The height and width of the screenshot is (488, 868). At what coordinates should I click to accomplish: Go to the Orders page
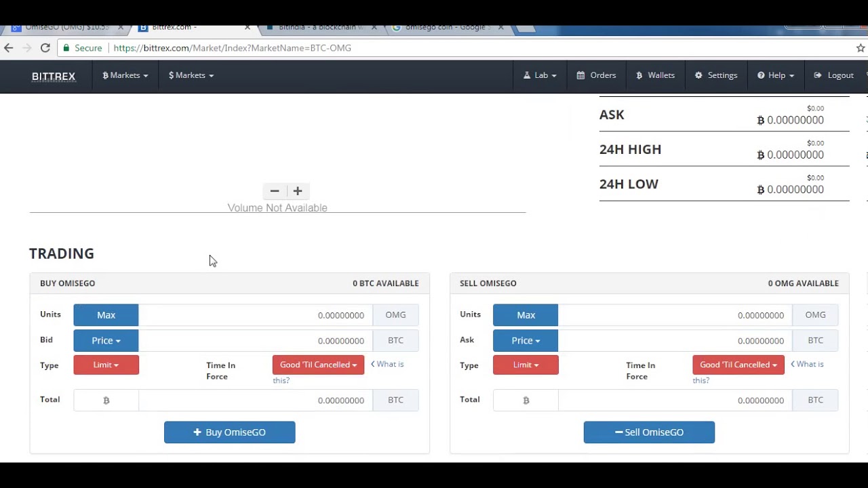pyautogui.click(x=596, y=75)
